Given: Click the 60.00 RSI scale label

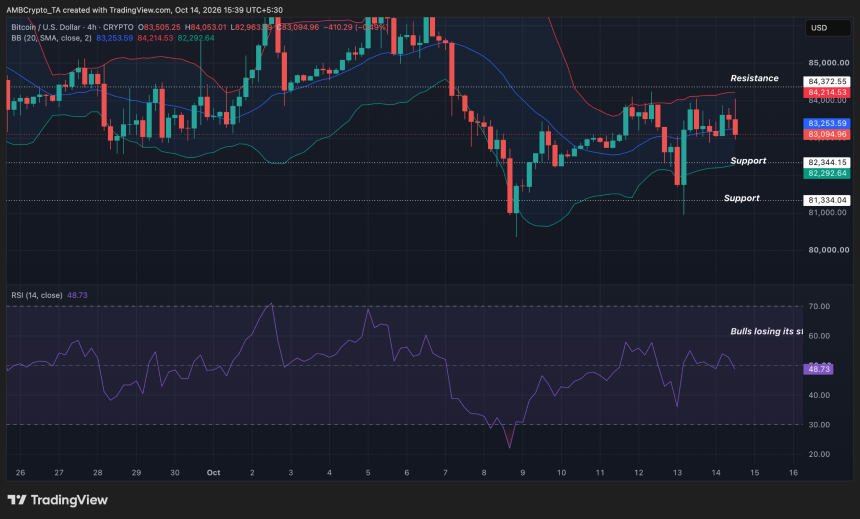Looking at the screenshot, I should pos(819,336).
